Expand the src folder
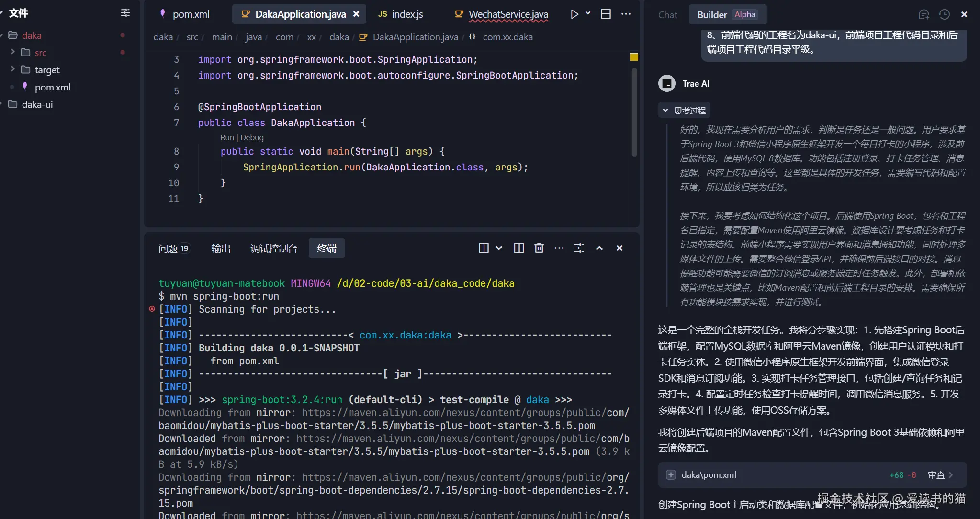980x519 pixels. pos(13,52)
